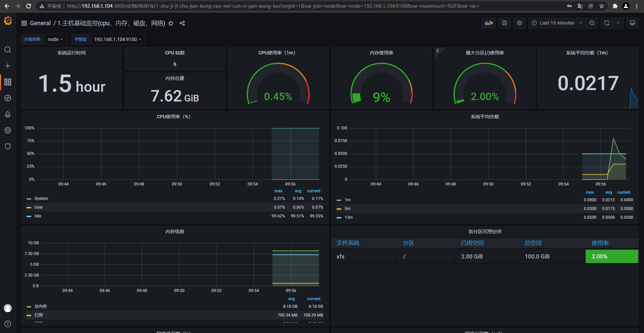Click max column header in CPU legend
The height and width of the screenshot is (333, 644).
pyautogui.click(x=279, y=191)
